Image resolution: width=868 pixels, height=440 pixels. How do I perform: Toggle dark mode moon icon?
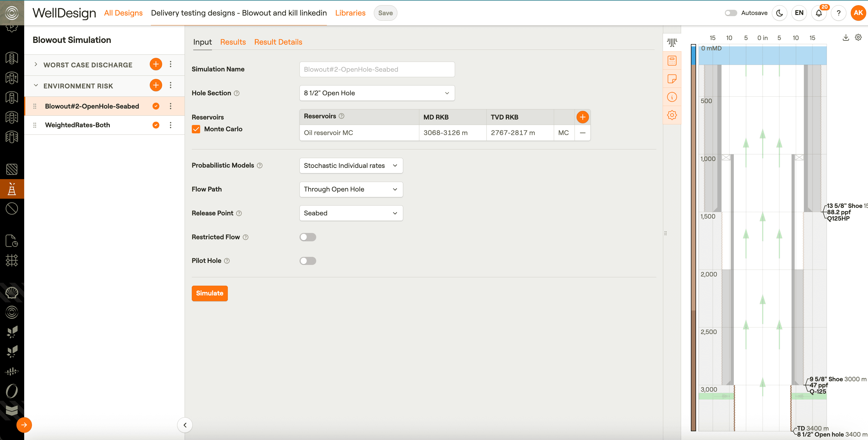point(779,13)
